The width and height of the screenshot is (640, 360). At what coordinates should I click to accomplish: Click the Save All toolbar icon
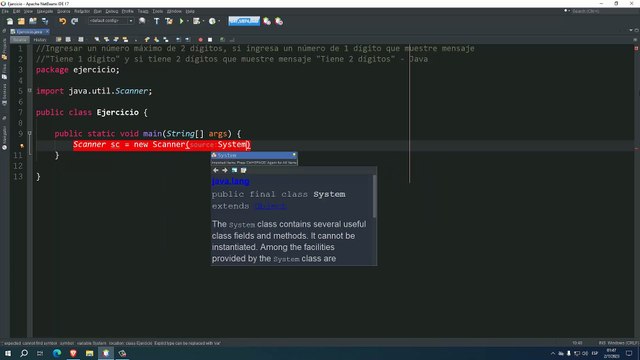tap(45, 21)
